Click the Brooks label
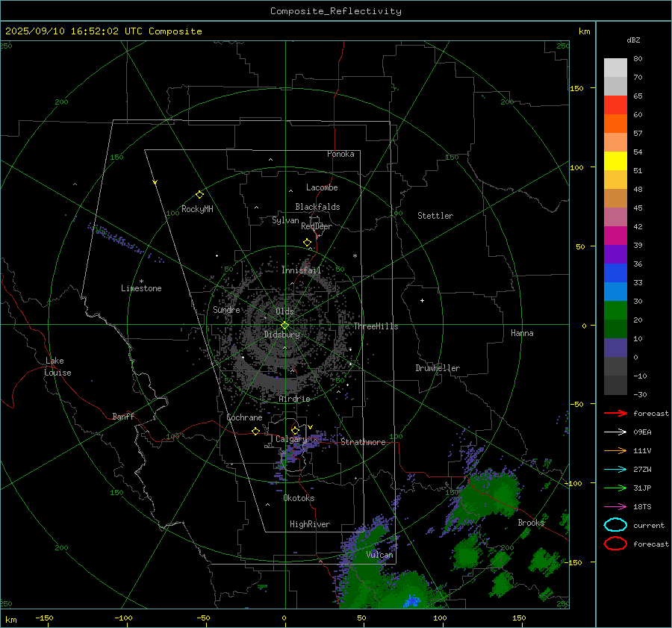The height and width of the screenshot is (628, 672). (x=531, y=523)
